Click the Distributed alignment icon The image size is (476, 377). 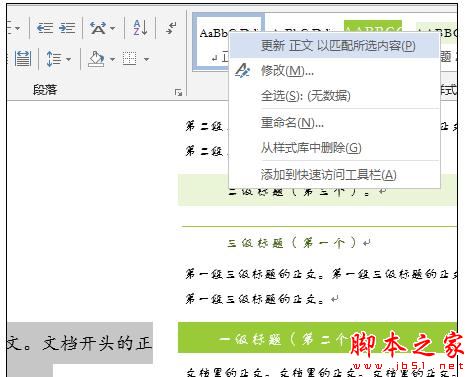pos(23,59)
